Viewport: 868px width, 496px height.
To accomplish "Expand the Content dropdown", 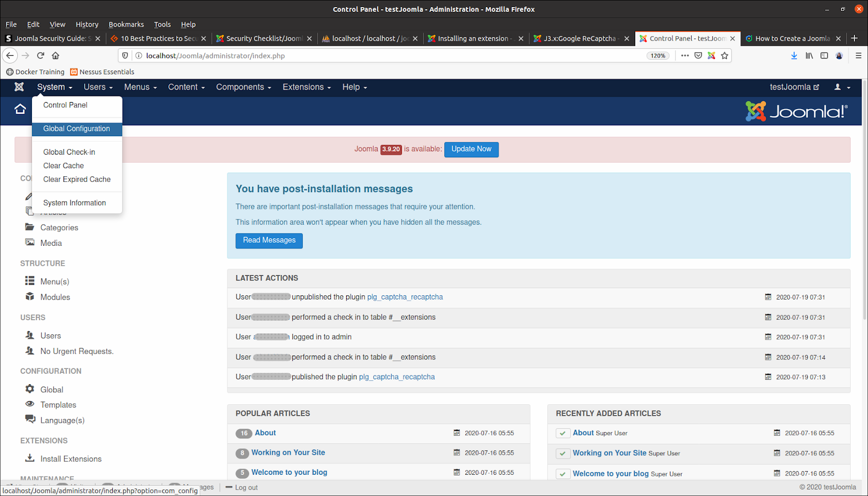I will click(x=187, y=87).
